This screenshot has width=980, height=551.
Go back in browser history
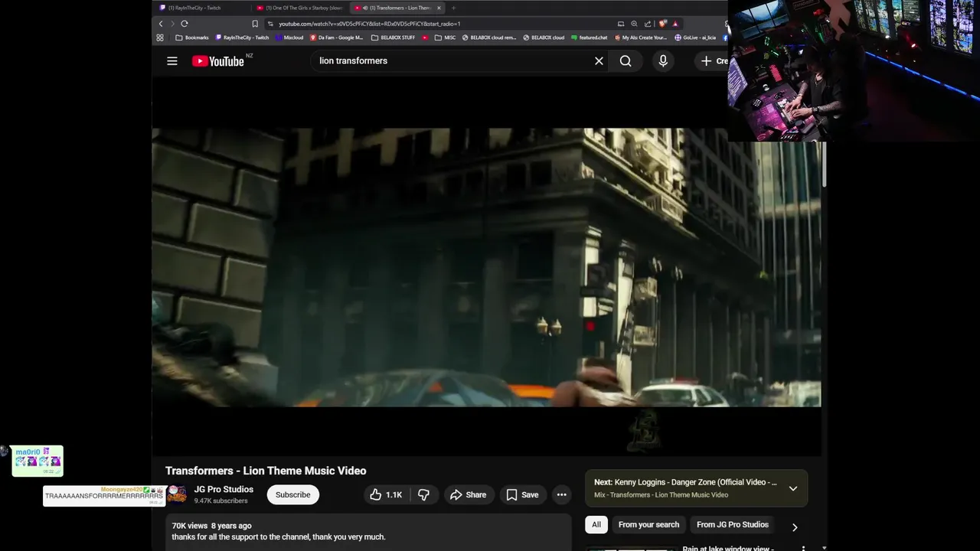click(161, 24)
